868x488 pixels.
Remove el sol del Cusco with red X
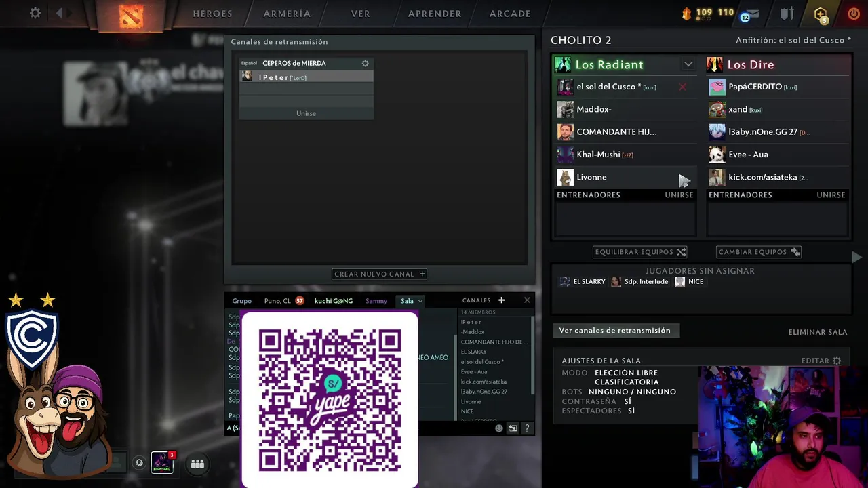coord(683,87)
